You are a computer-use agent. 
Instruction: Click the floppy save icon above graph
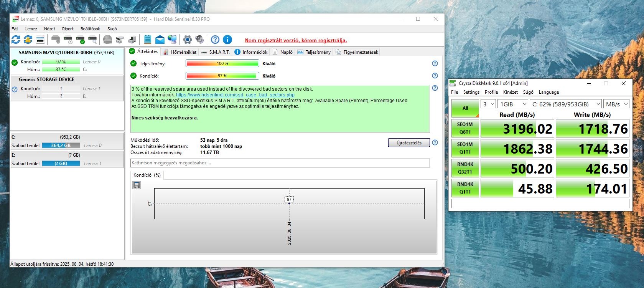137,185
